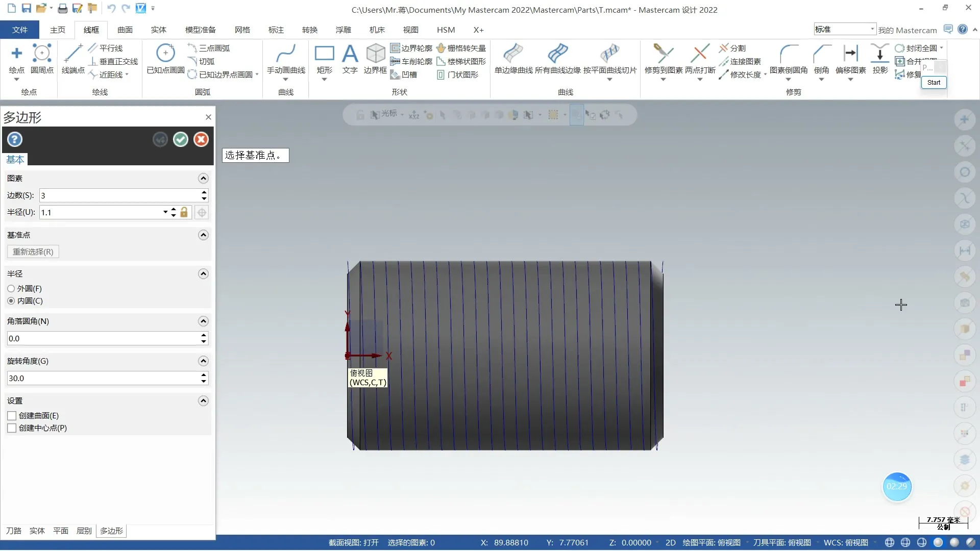This screenshot has width=980, height=551.
Task: Select the 矩形 rectangle tool icon
Action: tap(324, 54)
